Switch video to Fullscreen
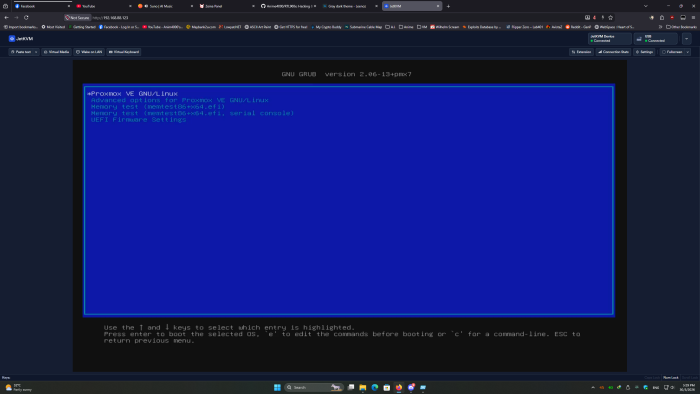700x394 pixels. (672, 52)
